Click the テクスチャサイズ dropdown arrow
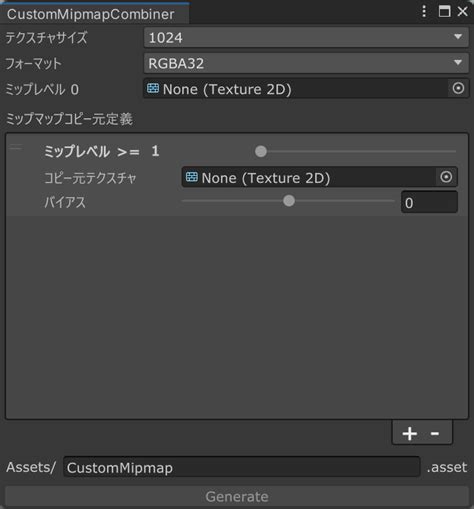The image size is (474, 509). (x=458, y=37)
